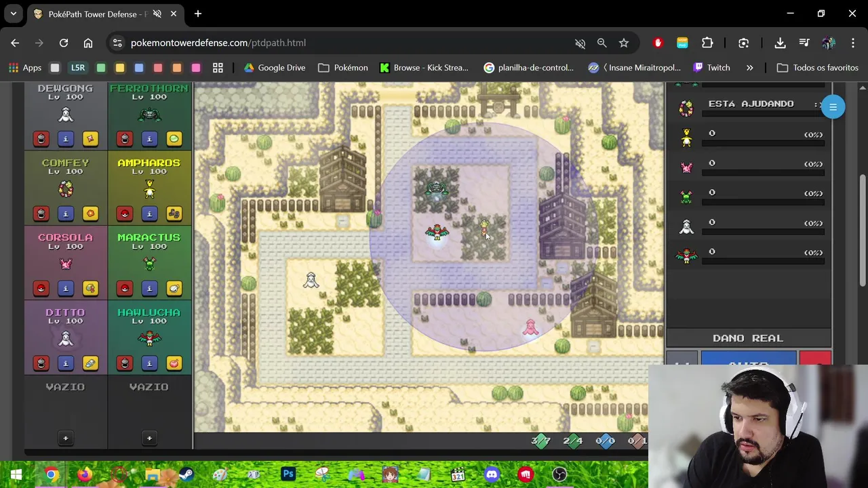868x488 pixels.
Task: Open Windows Start menu
Action: point(16,474)
